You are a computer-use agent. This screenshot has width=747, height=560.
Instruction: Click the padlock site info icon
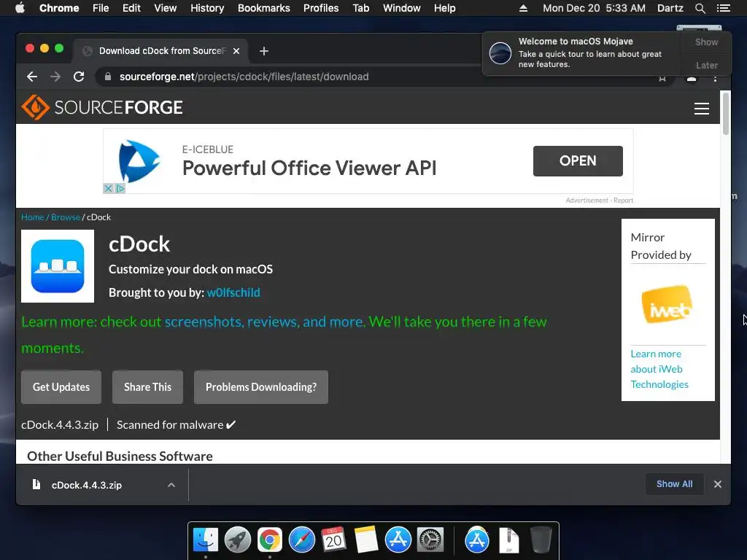108,77
